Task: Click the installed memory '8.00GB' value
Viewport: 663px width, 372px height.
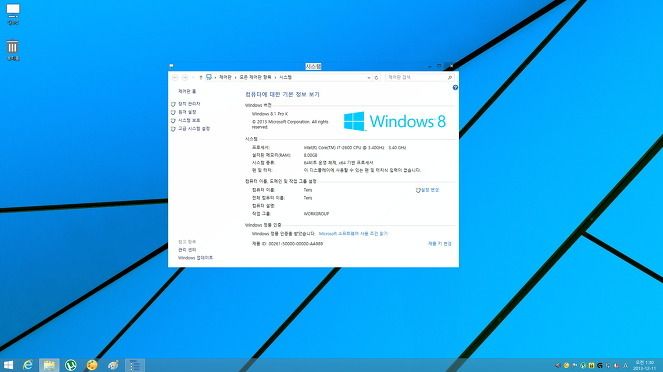Action: pos(310,155)
